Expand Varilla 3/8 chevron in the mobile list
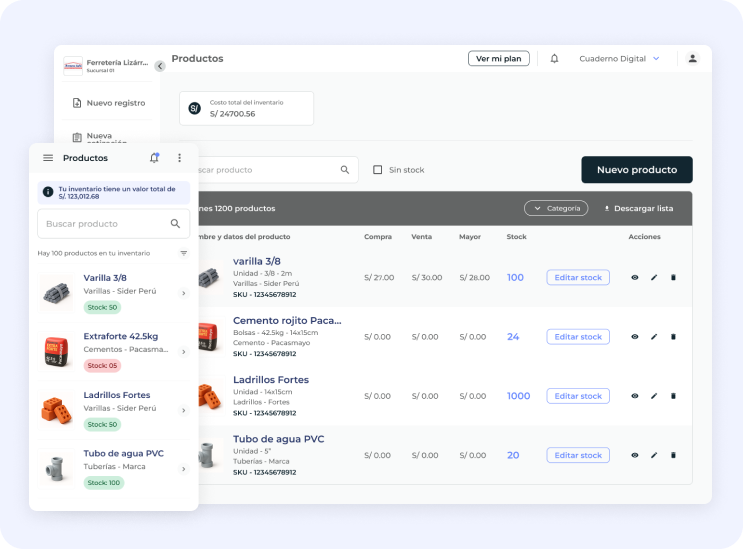 184,294
